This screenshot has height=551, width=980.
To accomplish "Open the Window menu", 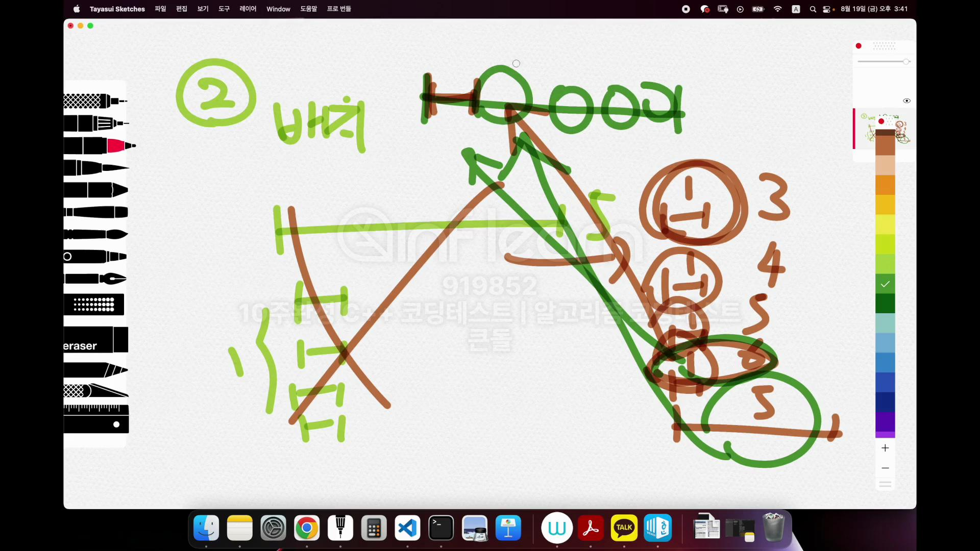I will point(278,9).
